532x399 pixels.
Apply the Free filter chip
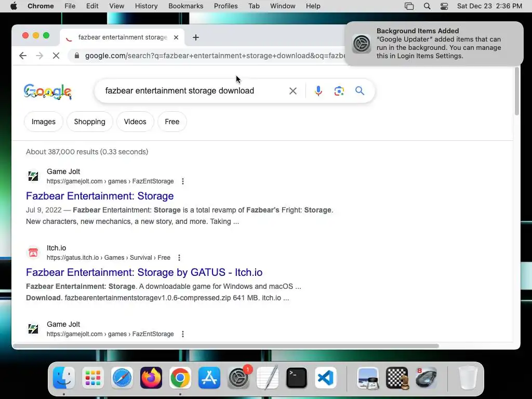point(172,122)
